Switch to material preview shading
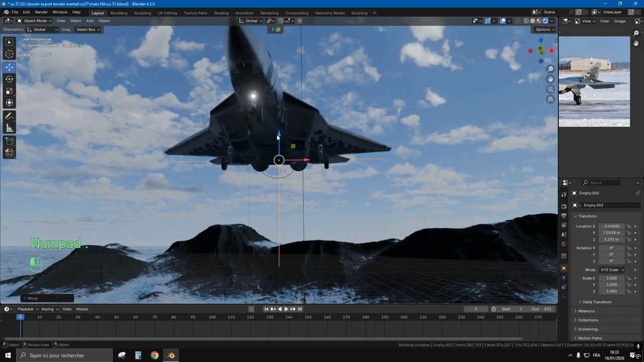644x362 pixels. [539, 21]
